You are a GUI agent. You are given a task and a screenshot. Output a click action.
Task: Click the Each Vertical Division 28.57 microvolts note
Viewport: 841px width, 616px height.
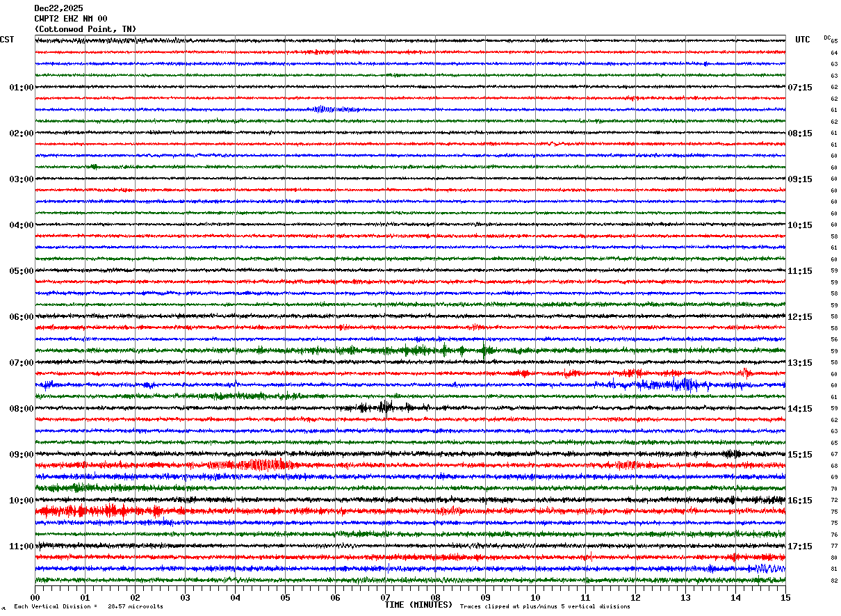[88, 606]
